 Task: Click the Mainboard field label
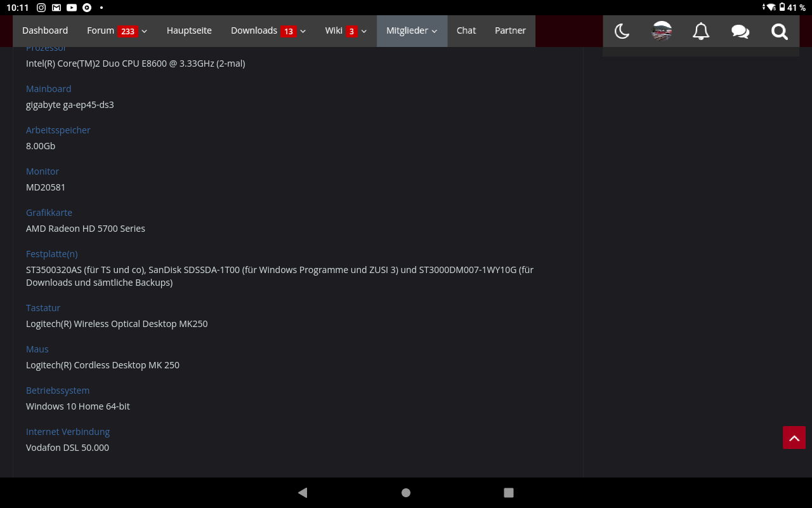pos(48,89)
